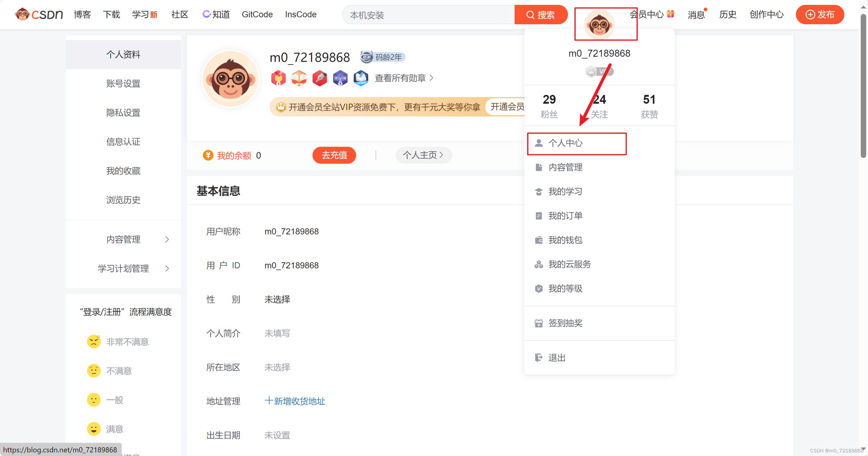Select the 满意 smiley option
The height and width of the screenshot is (456, 868).
(x=94, y=429)
